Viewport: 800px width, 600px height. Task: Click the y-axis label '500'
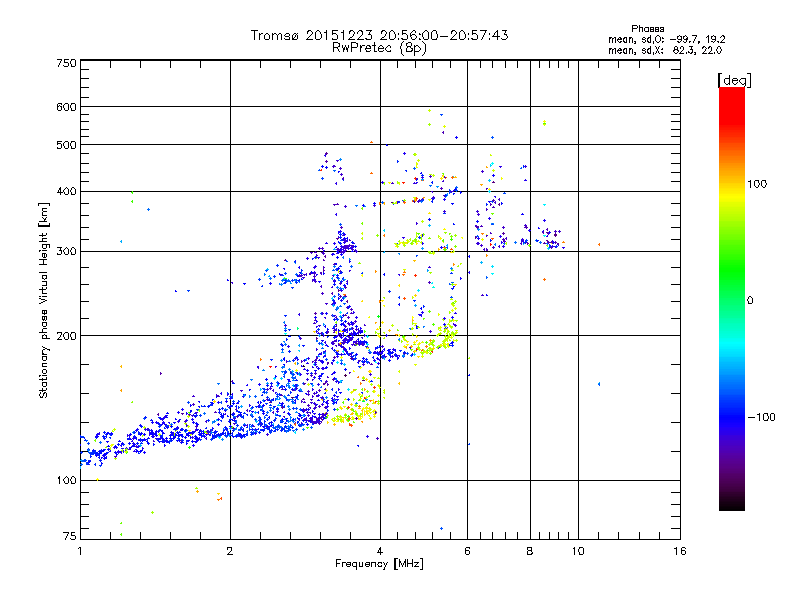click(x=66, y=145)
